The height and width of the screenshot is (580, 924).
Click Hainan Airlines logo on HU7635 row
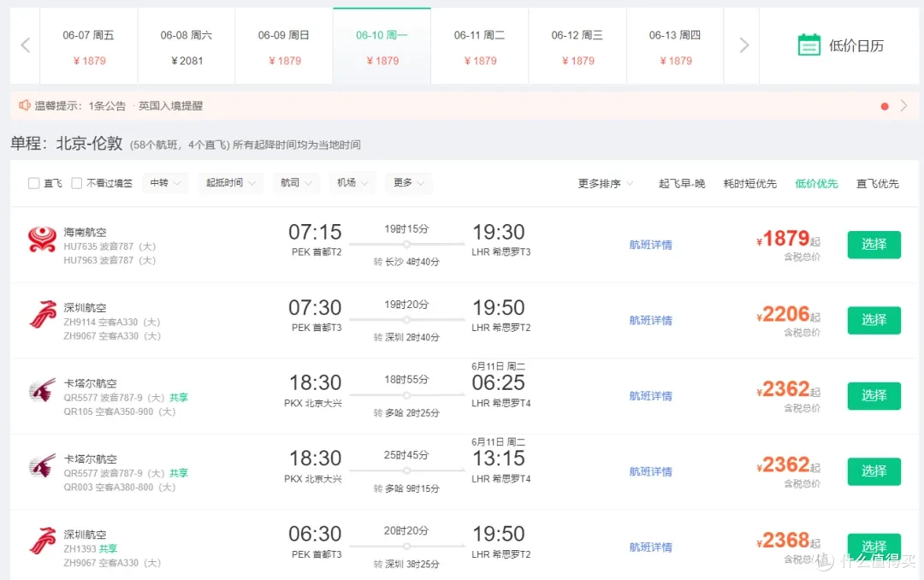click(42, 240)
